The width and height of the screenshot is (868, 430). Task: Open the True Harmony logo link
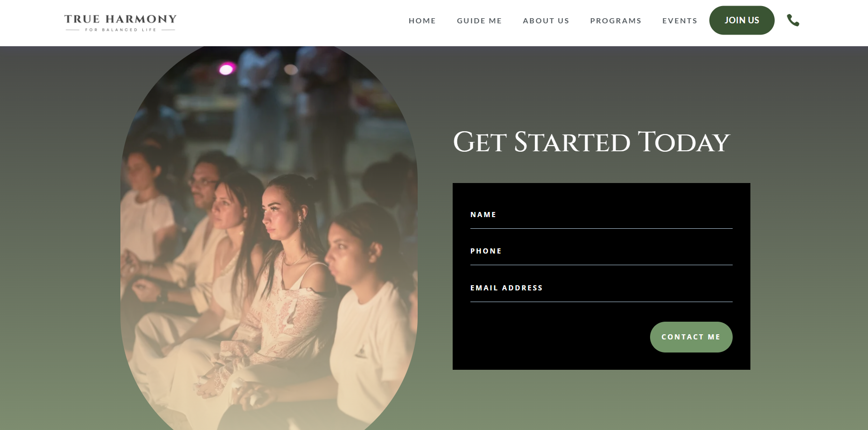[x=120, y=23]
